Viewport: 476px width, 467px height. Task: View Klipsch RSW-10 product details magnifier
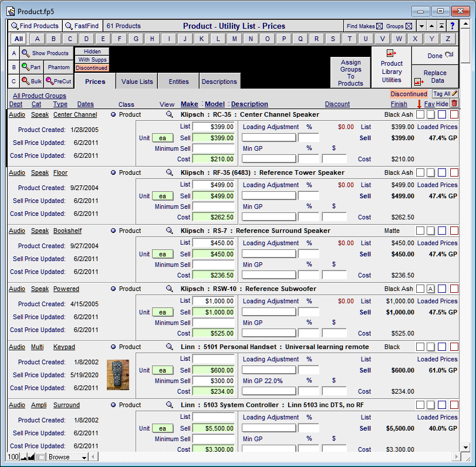tap(170, 289)
